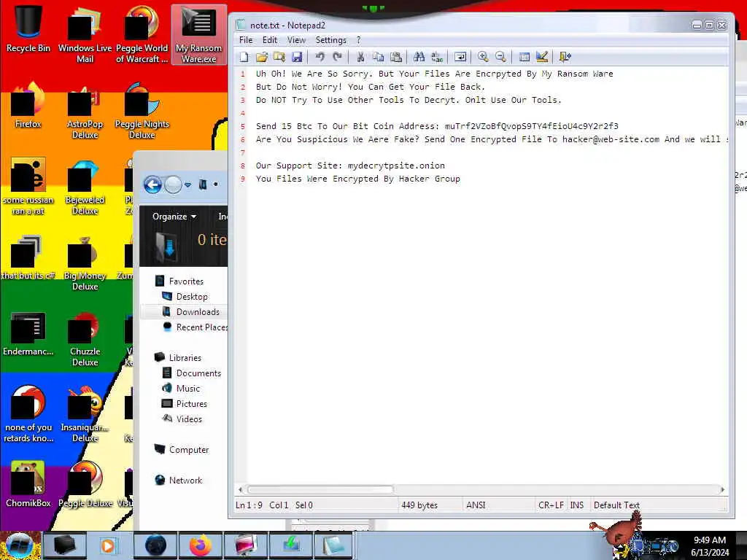Click the line 'Our Support Site: mydecrytpsite.onion'
Screen dimensions: 747x560
(350, 166)
